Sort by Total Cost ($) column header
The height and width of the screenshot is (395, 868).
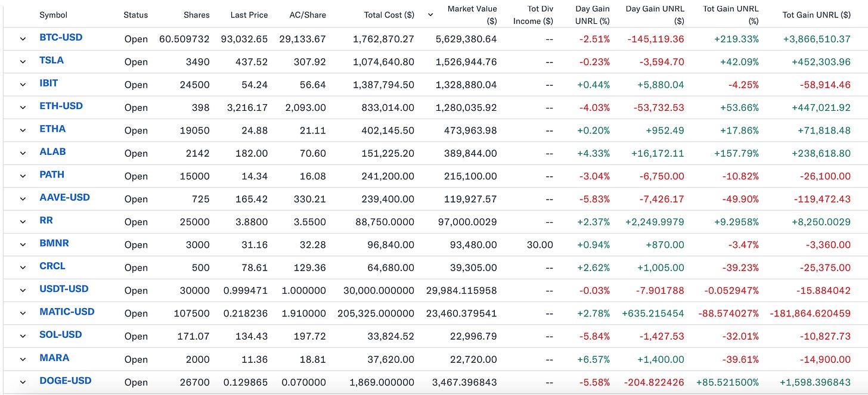(389, 15)
